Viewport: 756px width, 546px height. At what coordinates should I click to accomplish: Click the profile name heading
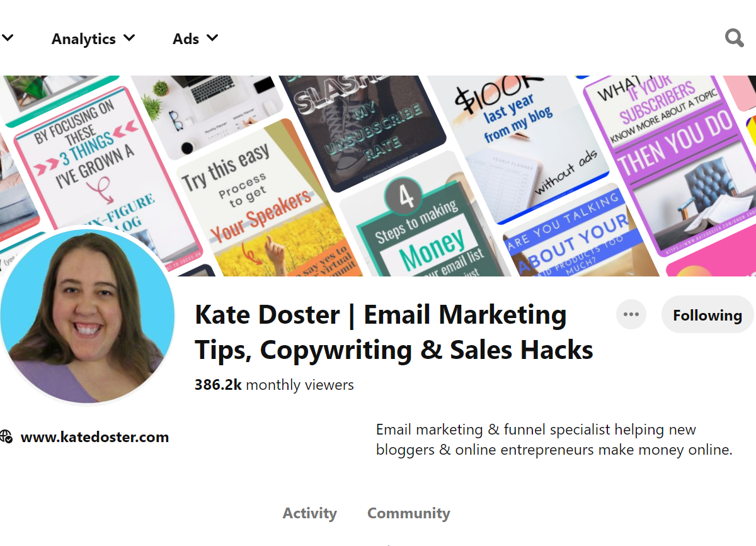click(394, 332)
